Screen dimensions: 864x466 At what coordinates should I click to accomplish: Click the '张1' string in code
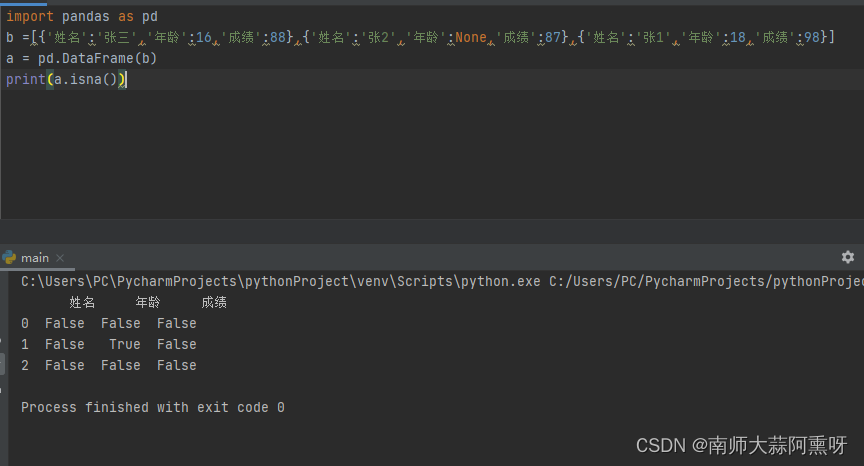[x=653, y=37]
